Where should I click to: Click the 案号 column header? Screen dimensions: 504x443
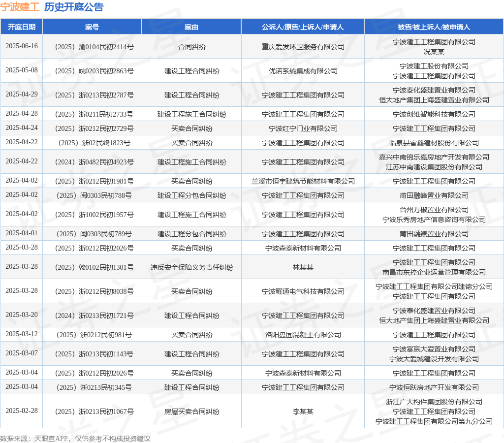(x=92, y=27)
